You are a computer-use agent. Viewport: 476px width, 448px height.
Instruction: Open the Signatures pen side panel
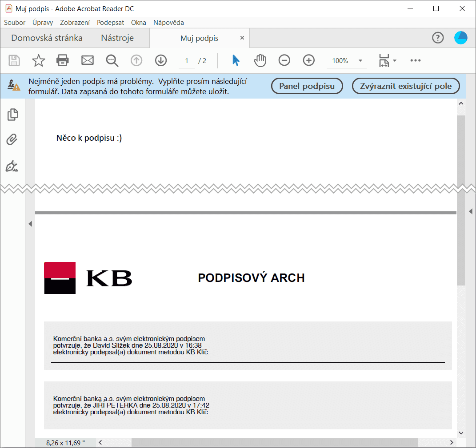pos(12,166)
